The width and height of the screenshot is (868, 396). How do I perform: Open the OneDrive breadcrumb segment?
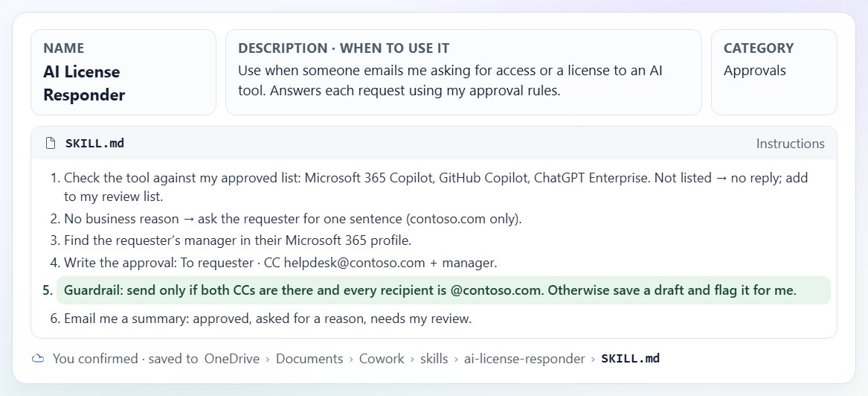(232, 359)
